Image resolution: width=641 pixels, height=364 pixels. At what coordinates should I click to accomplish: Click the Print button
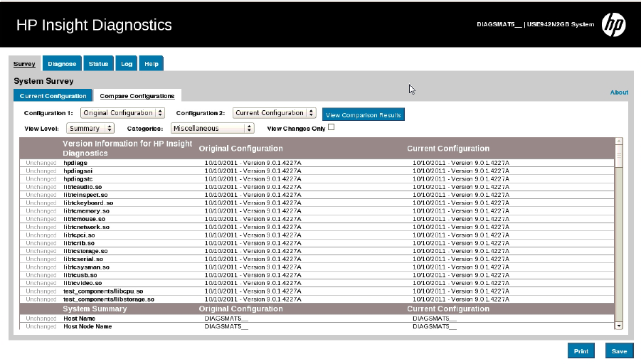pos(581,351)
